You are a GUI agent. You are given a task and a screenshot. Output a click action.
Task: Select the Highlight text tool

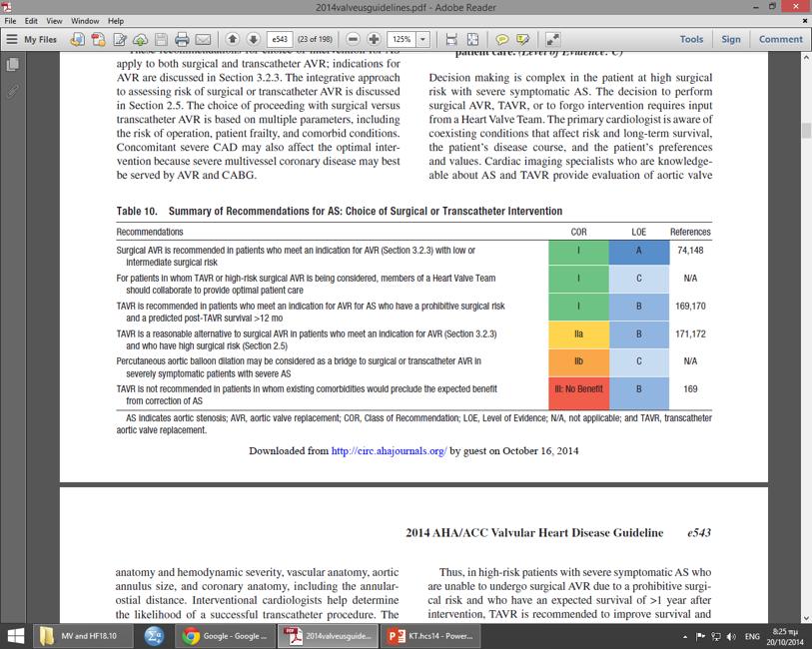click(x=522, y=39)
